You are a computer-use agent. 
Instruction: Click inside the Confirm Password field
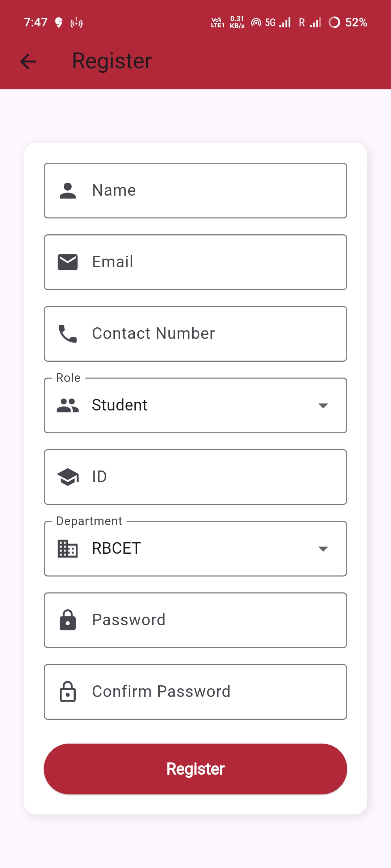195,692
